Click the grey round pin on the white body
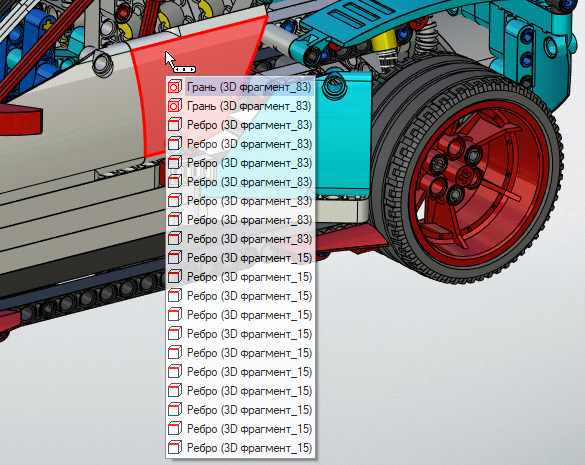Image resolution: width=585 pixels, height=465 pixels. (103, 63)
